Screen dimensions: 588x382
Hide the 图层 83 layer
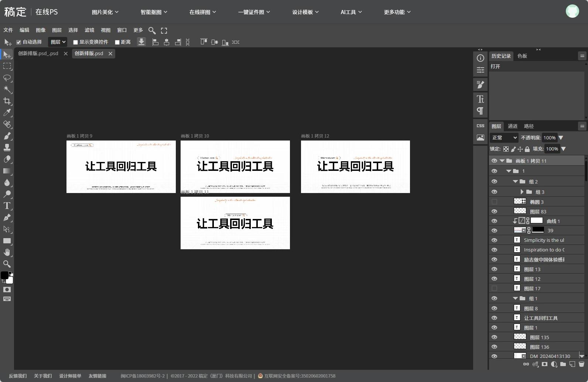(x=494, y=212)
